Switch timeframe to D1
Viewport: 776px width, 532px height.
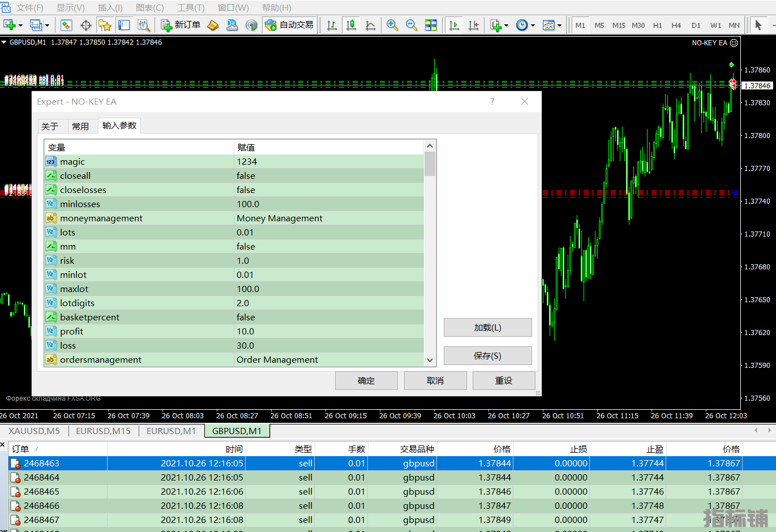[696, 25]
